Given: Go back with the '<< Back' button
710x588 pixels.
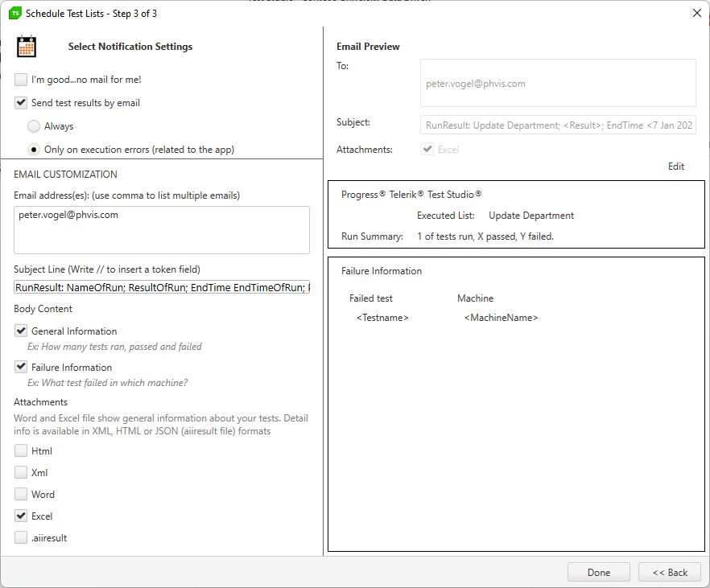Looking at the screenshot, I should pyautogui.click(x=669, y=572).
